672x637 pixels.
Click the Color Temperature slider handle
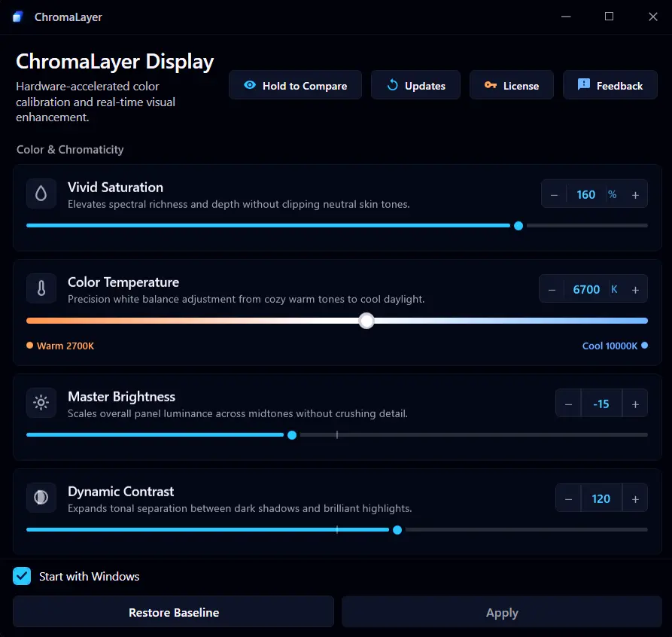click(x=366, y=321)
